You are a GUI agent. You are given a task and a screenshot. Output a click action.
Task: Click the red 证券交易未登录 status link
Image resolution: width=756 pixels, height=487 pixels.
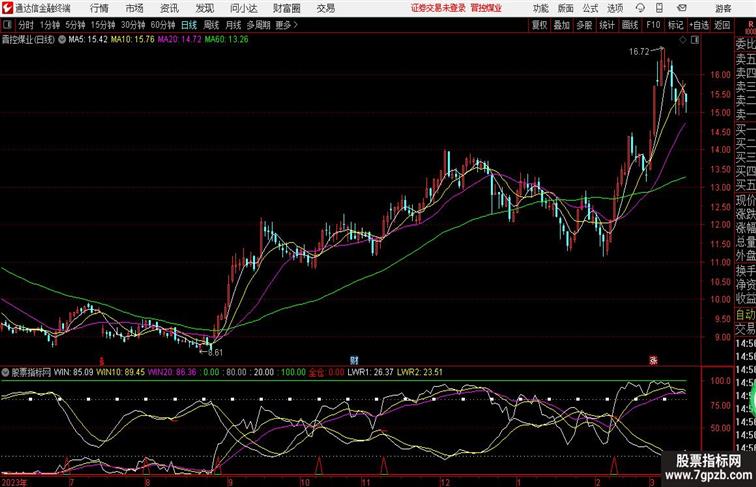(438, 8)
